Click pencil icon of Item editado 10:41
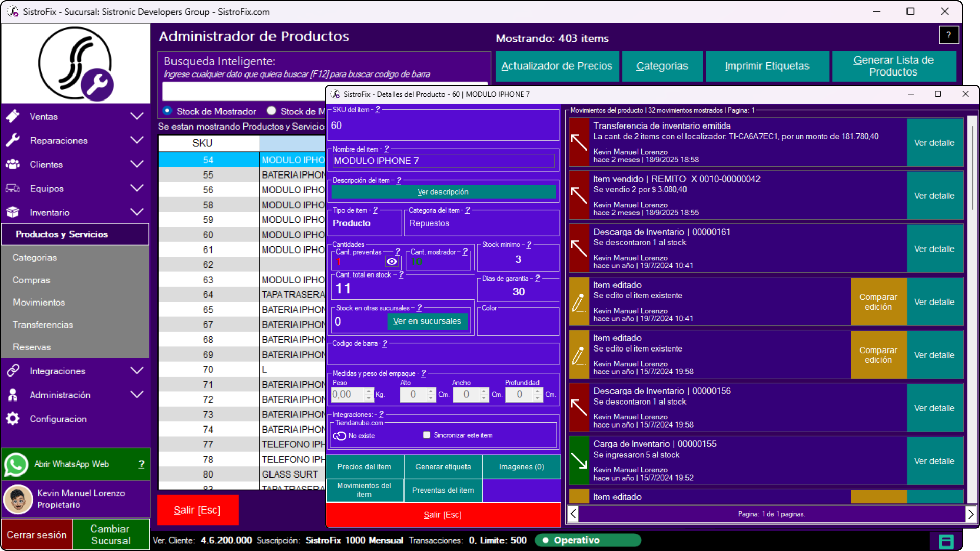Image resolution: width=980 pixels, height=551 pixels. click(579, 302)
